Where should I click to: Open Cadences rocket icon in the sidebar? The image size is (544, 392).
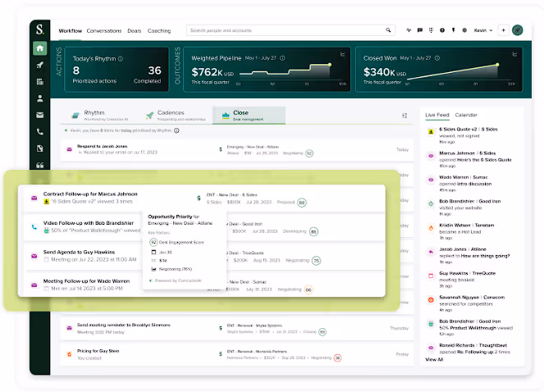[x=40, y=65]
